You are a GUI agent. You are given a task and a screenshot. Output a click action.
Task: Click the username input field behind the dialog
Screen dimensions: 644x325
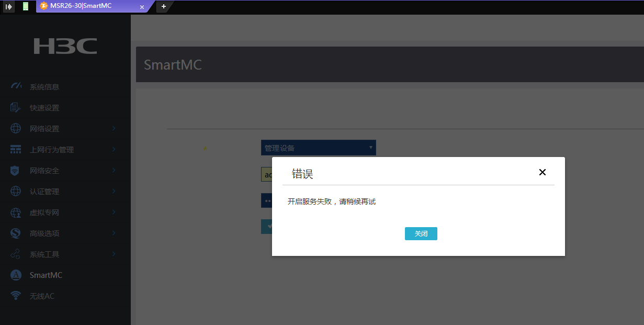click(266, 174)
